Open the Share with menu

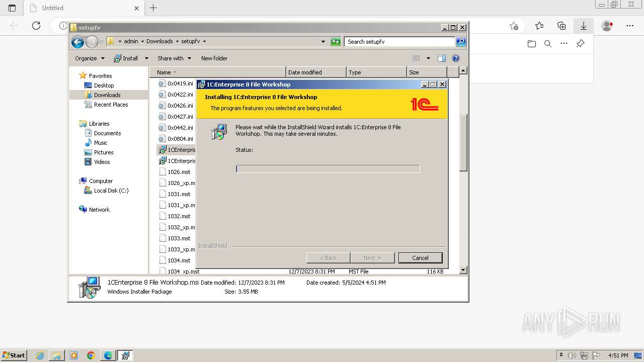(174, 58)
